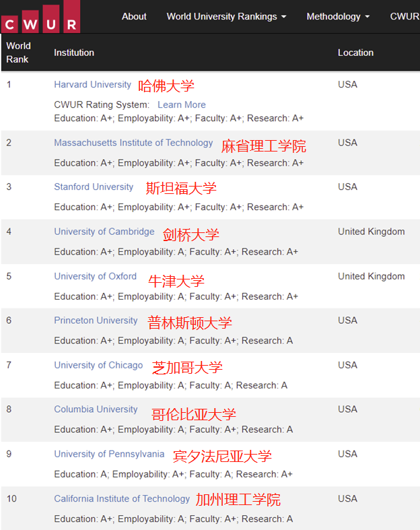Click the "CWUR Rating System:" label
The image size is (420, 530).
click(102, 105)
